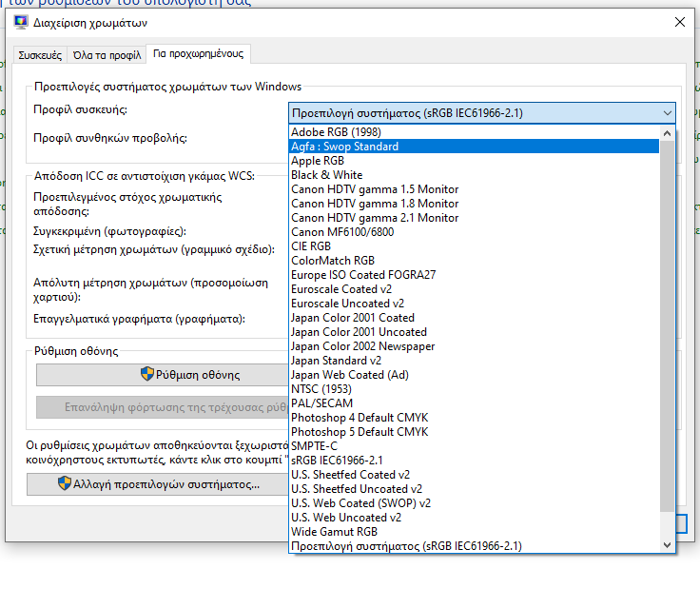Close the Διαχείριση χρωμάτων dialog
This screenshot has height=589, width=700.
(679, 22)
